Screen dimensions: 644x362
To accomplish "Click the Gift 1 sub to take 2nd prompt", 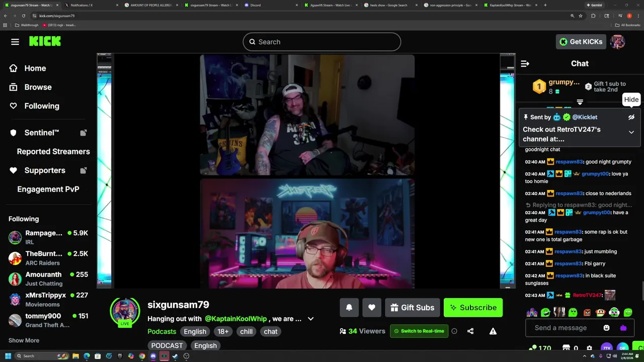I will pyautogui.click(x=606, y=87).
